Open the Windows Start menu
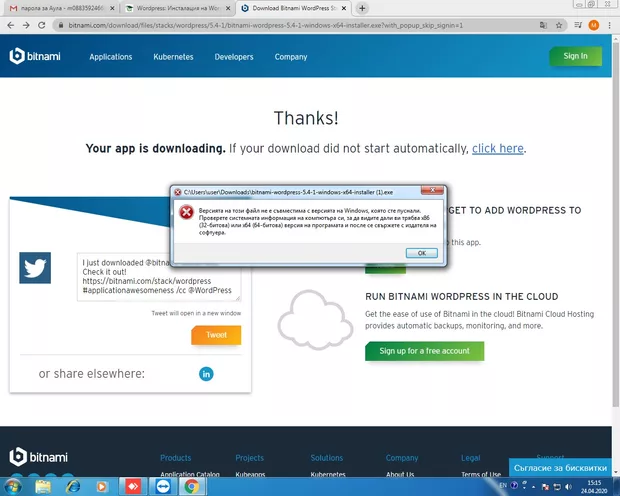The image size is (620, 496). tap(13, 487)
